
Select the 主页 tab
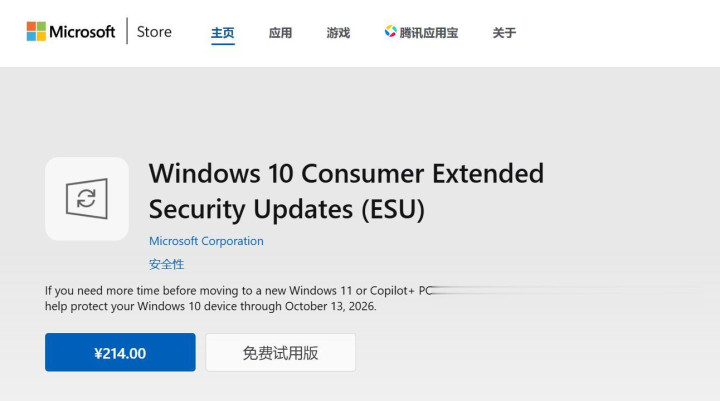(222, 33)
